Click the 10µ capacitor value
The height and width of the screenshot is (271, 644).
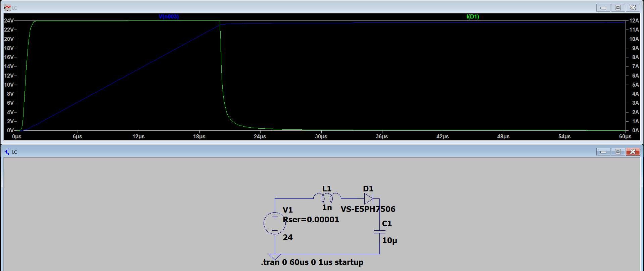point(389,240)
